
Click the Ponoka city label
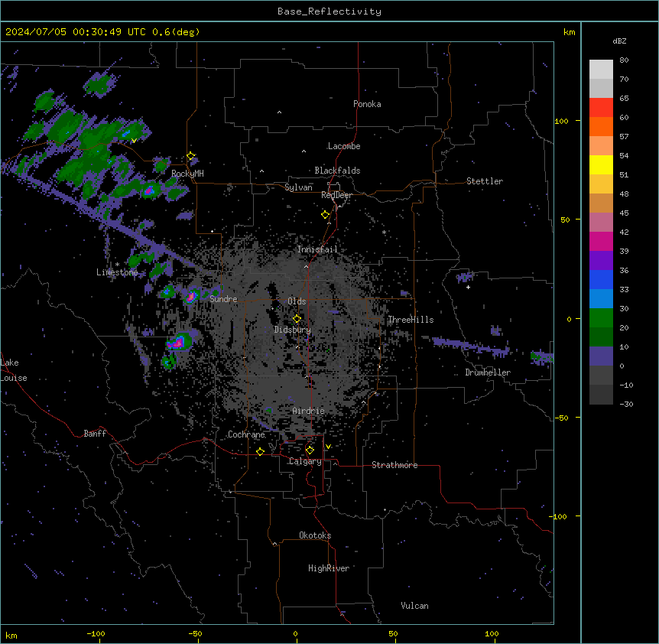[367, 104]
